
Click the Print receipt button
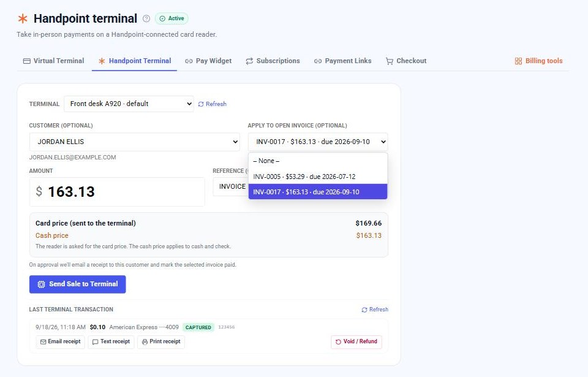tap(161, 341)
